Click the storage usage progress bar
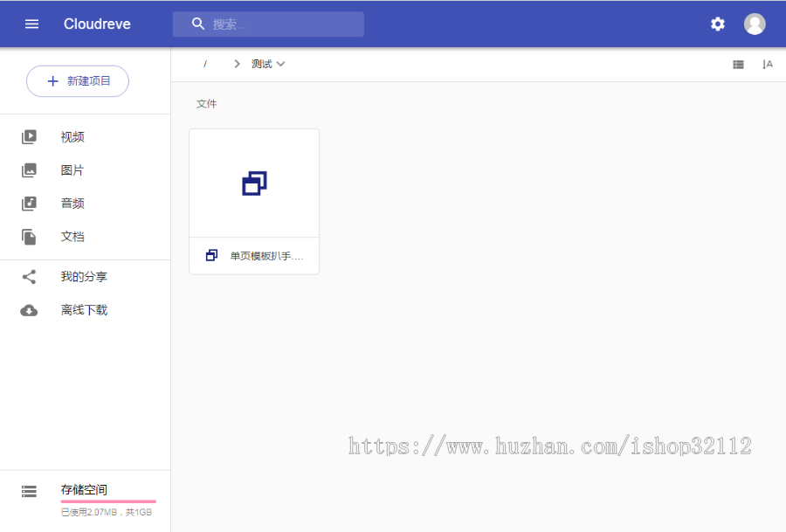The height and width of the screenshot is (532, 786). point(108,501)
